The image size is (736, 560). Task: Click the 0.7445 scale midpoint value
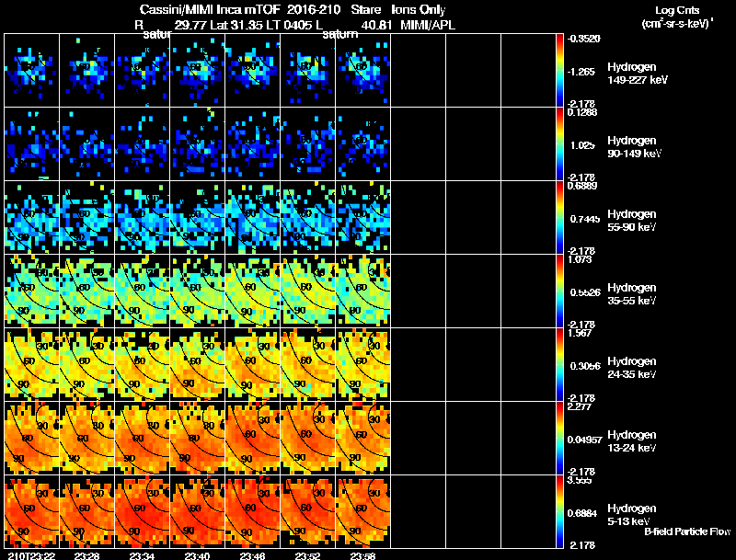585,219
